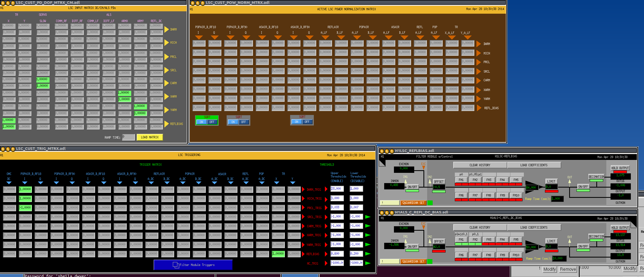This screenshot has height=277, width=644.
Task: Toggle input ON/OFF in H1LSC-REFLBIAS
Action: (412, 187)
